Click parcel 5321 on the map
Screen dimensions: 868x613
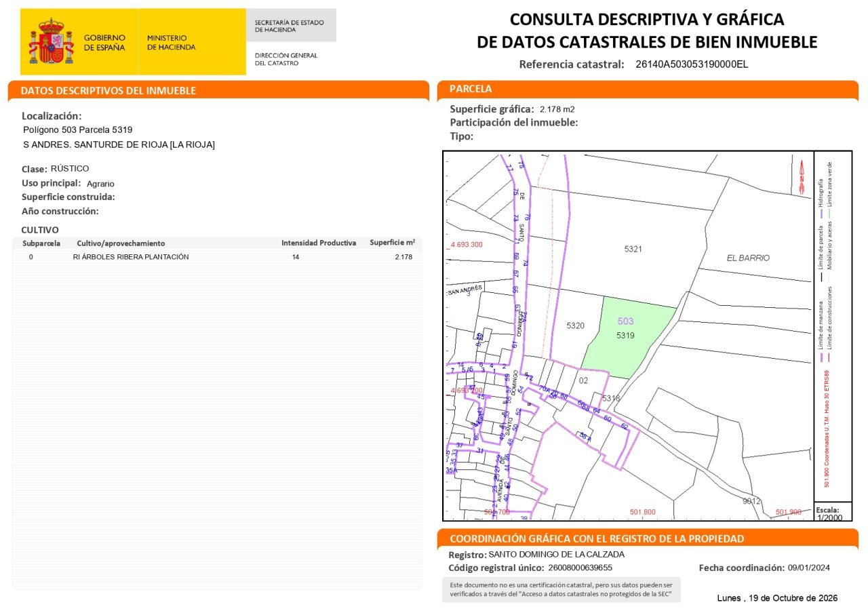[633, 250]
